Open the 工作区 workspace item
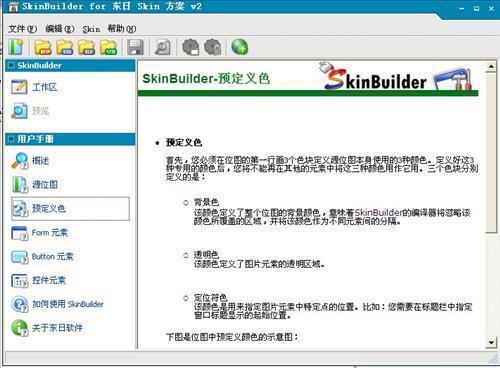 pos(34,87)
